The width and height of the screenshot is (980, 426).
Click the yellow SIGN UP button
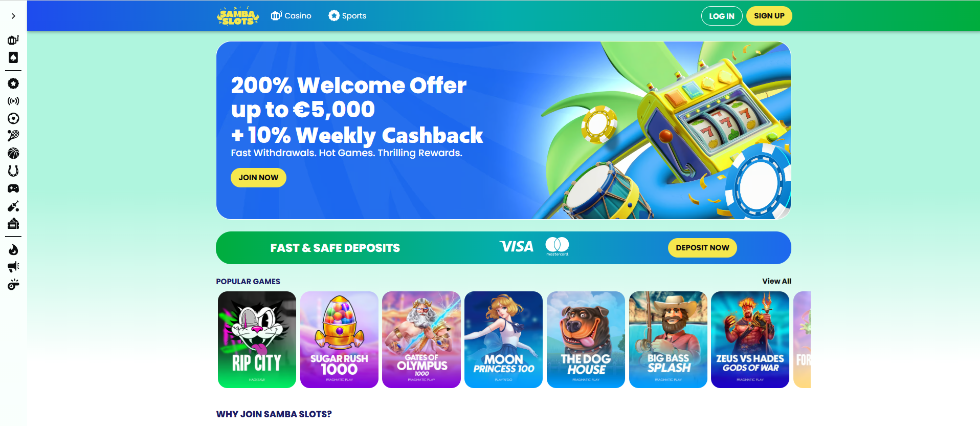(x=769, y=16)
